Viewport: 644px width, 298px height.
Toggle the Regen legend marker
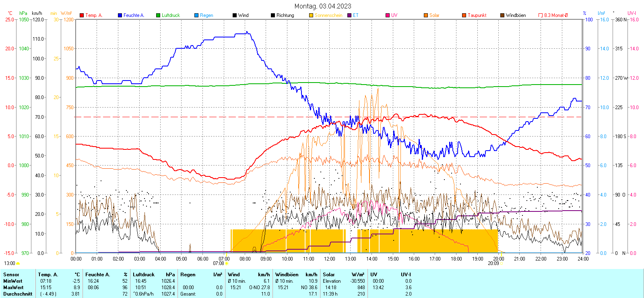(196, 15)
